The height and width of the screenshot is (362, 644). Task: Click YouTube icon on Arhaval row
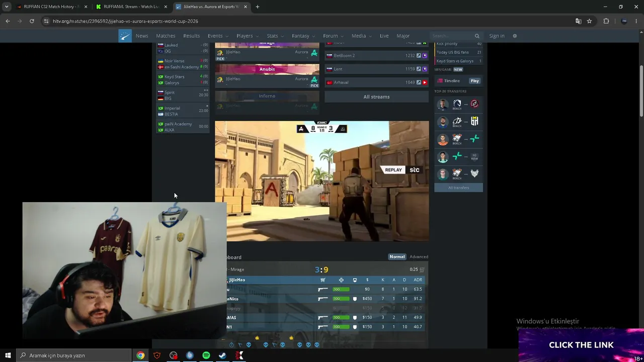coord(425,82)
